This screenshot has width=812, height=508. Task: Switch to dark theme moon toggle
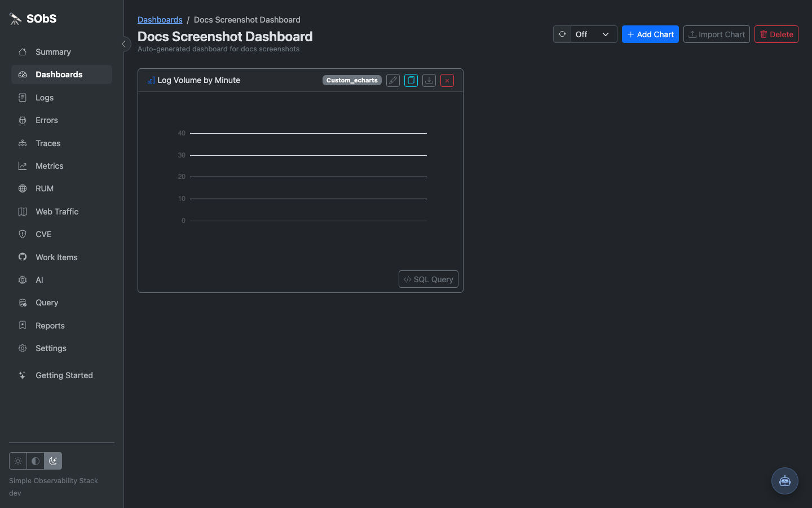pos(53,461)
